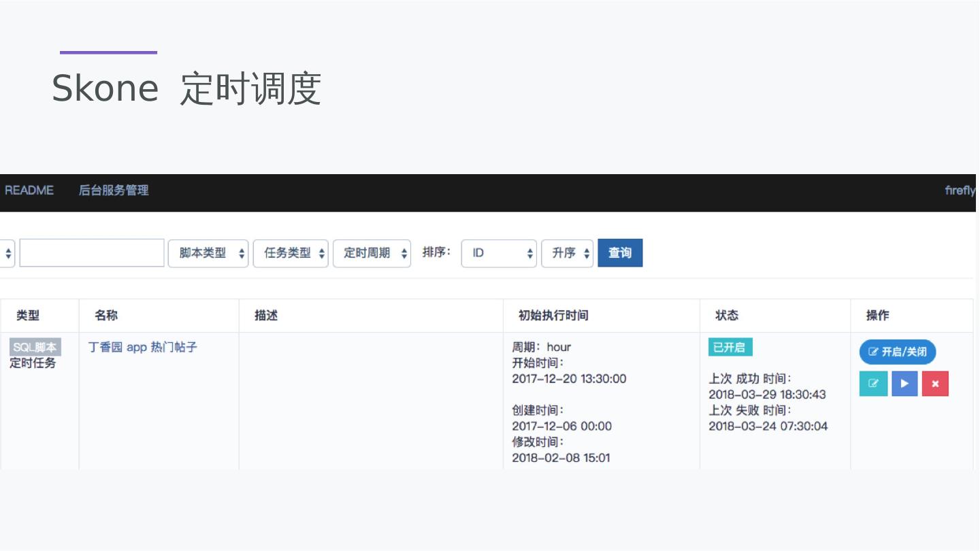Image resolution: width=980 pixels, height=551 pixels.
Task: Click the teal edit icon button
Action: (873, 384)
